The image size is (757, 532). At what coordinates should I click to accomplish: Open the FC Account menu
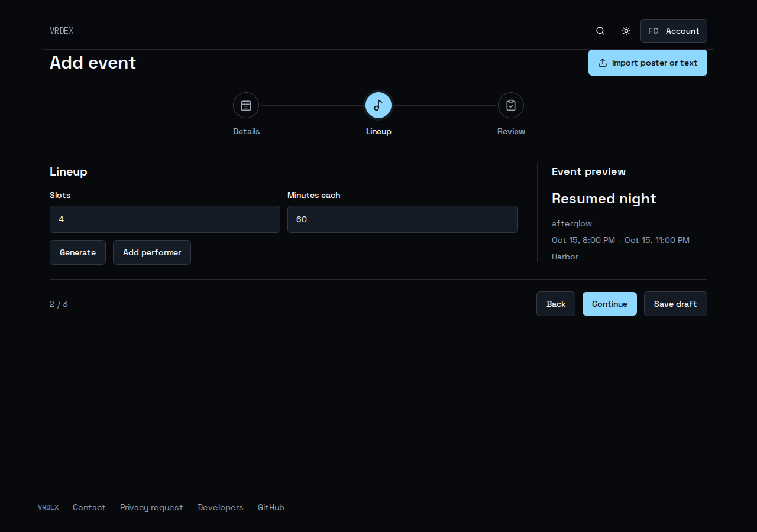(x=674, y=31)
